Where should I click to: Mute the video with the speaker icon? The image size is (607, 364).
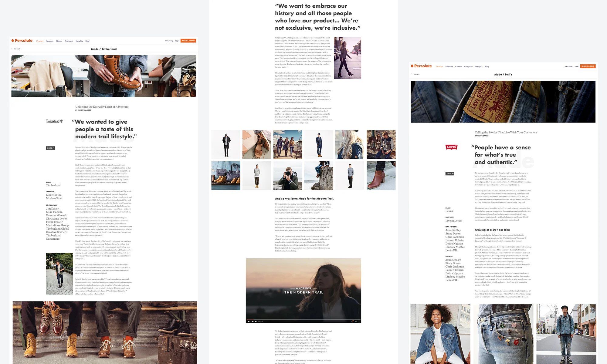pyautogui.click(x=256, y=321)
